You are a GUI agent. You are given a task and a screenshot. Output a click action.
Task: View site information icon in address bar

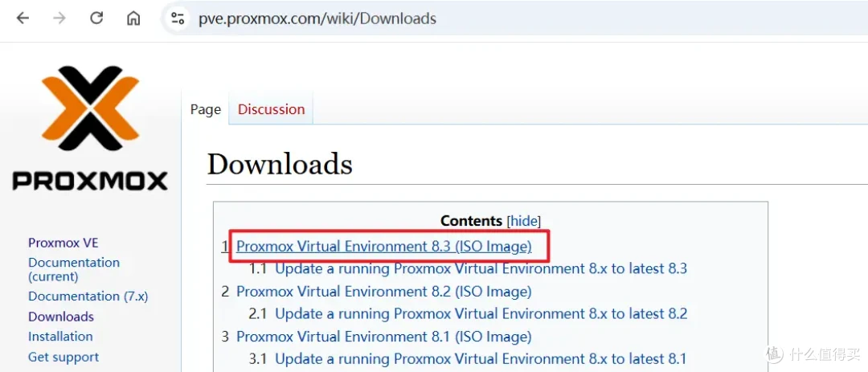point(178,18)
